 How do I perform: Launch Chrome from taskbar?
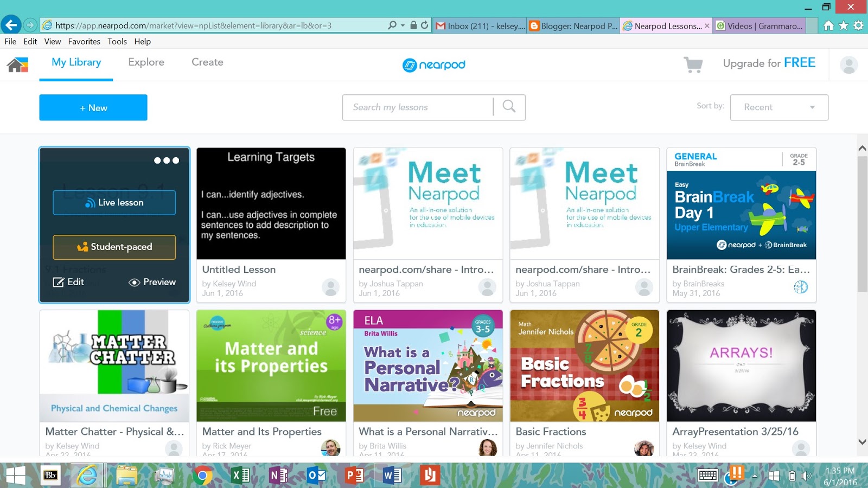coord(202,476)
